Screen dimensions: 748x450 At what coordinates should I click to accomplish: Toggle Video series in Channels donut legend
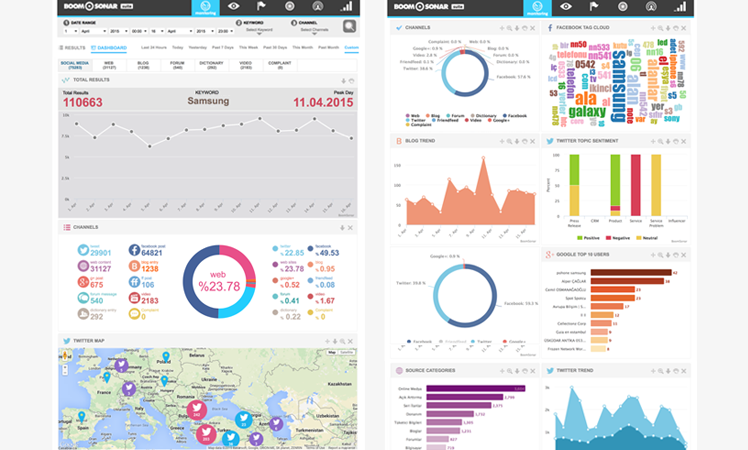pos(473,120)
